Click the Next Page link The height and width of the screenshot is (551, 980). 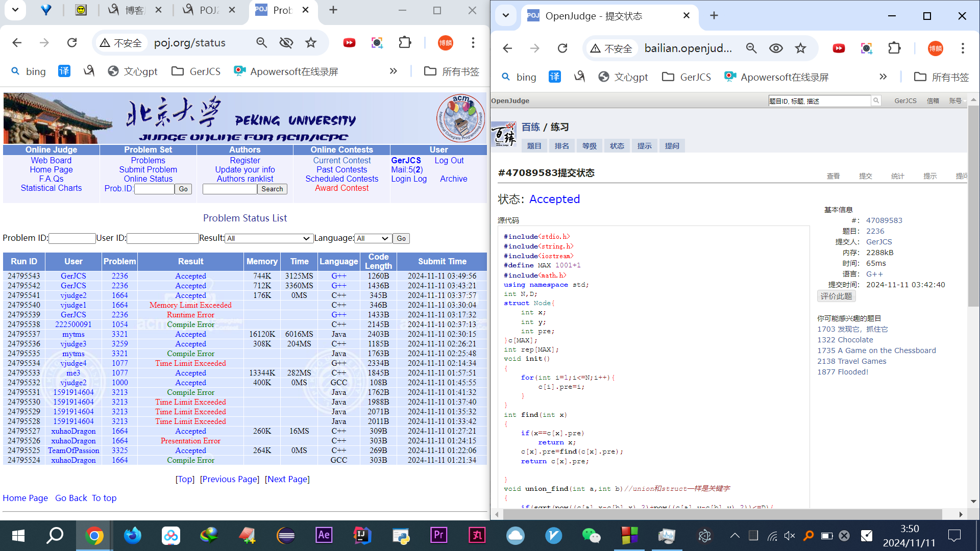(287, 479)
